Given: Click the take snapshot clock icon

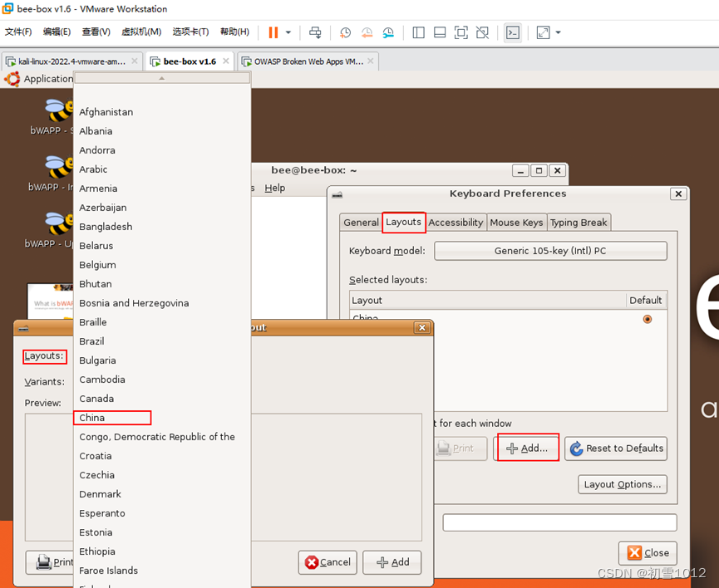Looking at the screenshot, I should (345, 32).
